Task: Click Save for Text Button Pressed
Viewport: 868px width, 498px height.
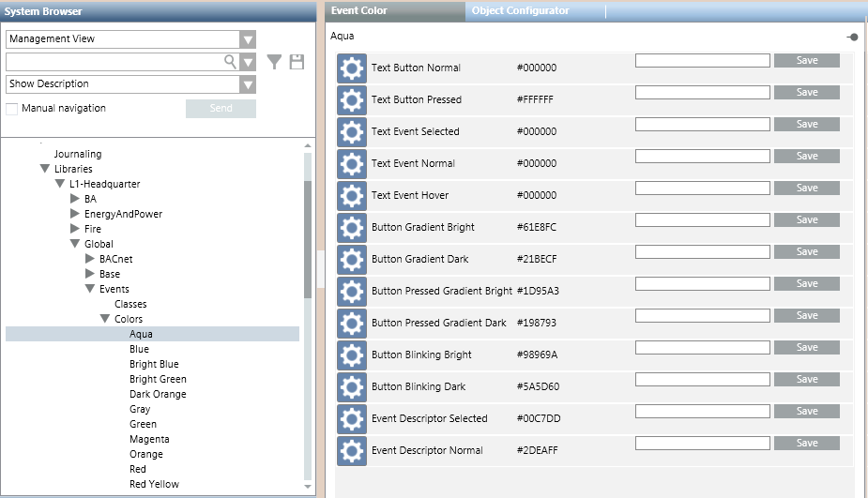Action: [806, 93]
